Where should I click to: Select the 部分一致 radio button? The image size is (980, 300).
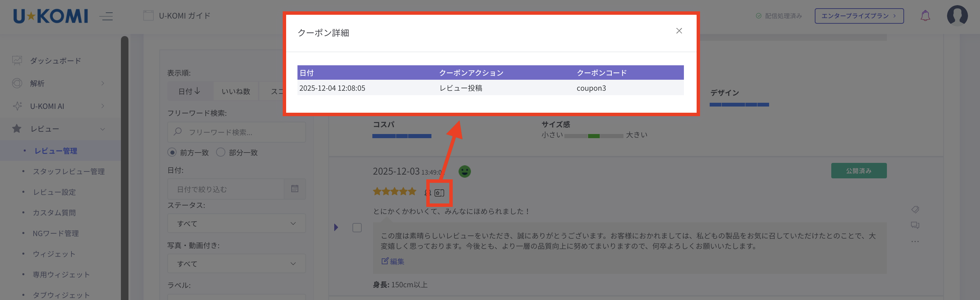(x=221, y=152)
